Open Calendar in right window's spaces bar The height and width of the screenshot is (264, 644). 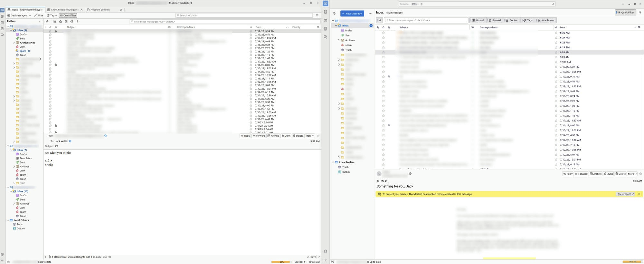pyautogui.click(x=326, y=20)
